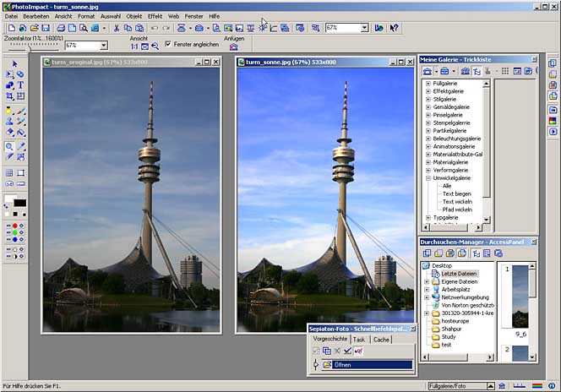Select Text biegen in gallery tree
The width and height of the screenshot is (561, 392).
457,193
